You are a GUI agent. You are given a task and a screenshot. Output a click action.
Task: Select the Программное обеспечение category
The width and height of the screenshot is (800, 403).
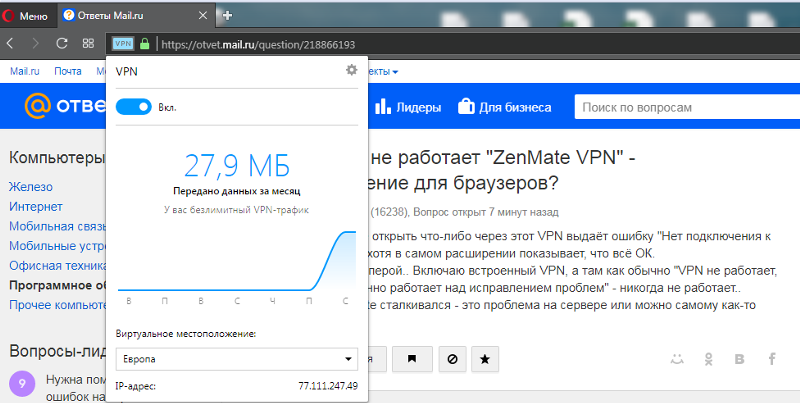tap(57, 285)
